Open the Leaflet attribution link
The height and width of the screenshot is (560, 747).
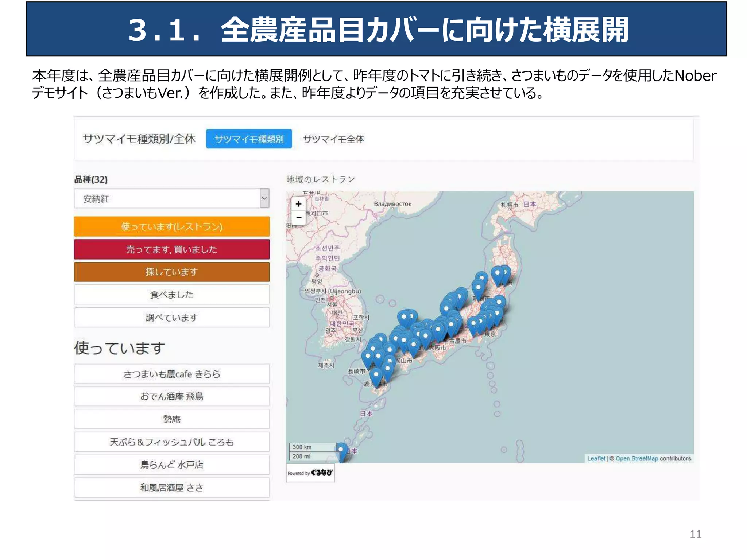pos(596,459)
